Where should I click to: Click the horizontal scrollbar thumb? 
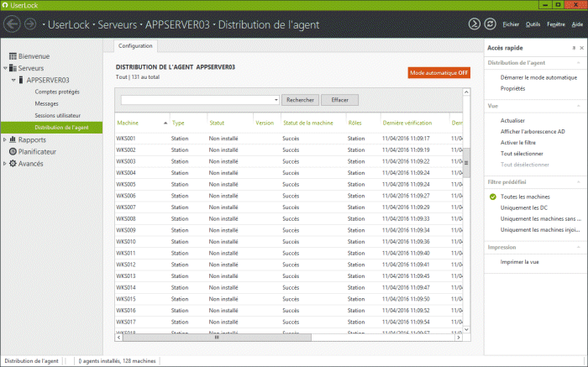coord(217,338)
